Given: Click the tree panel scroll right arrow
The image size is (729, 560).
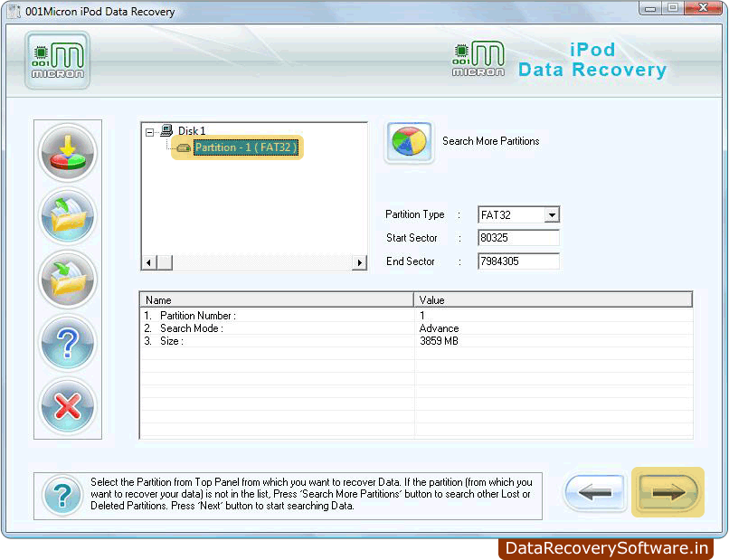Looking at the screenshot, I should pyautogui.click(x=359, y=262).
